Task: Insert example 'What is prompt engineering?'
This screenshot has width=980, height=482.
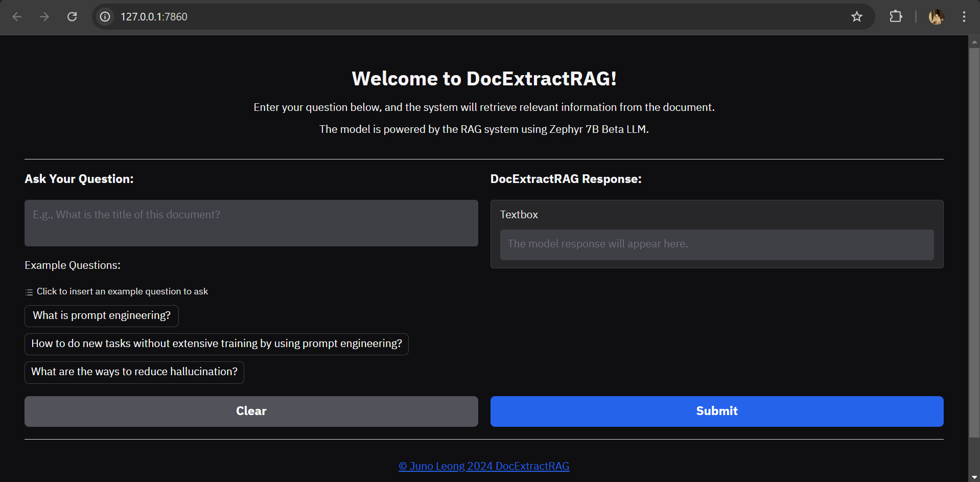Action: 102,316
